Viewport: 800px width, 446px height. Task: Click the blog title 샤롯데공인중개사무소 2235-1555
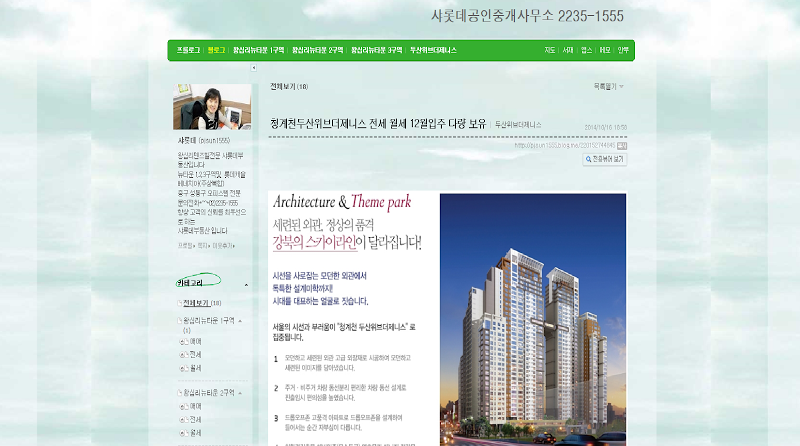point(527,16)
